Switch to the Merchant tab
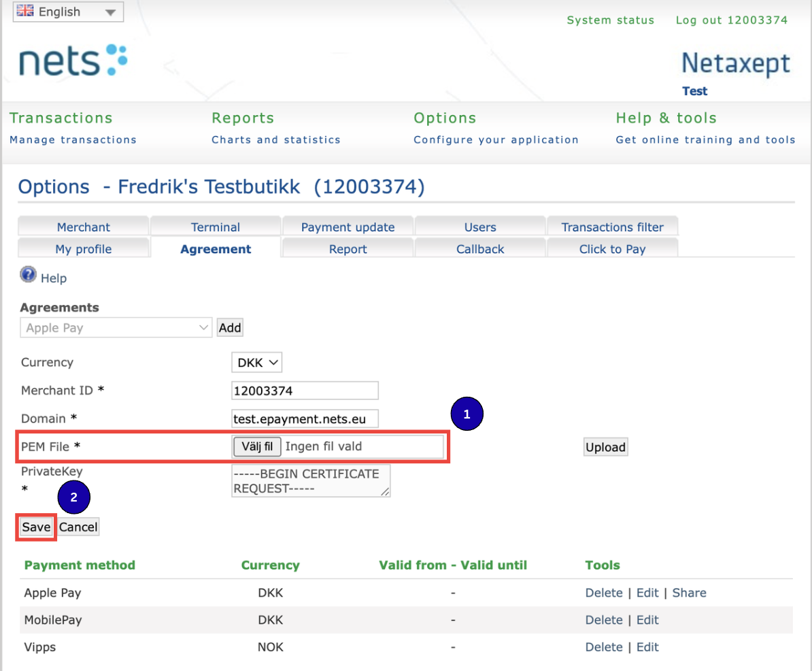 tap(84, 227)
